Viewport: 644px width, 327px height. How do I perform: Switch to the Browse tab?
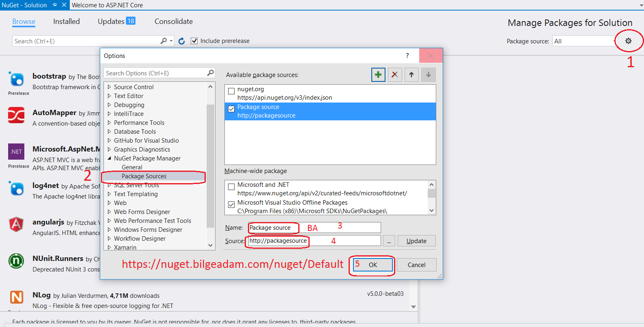tap(24, 21)
